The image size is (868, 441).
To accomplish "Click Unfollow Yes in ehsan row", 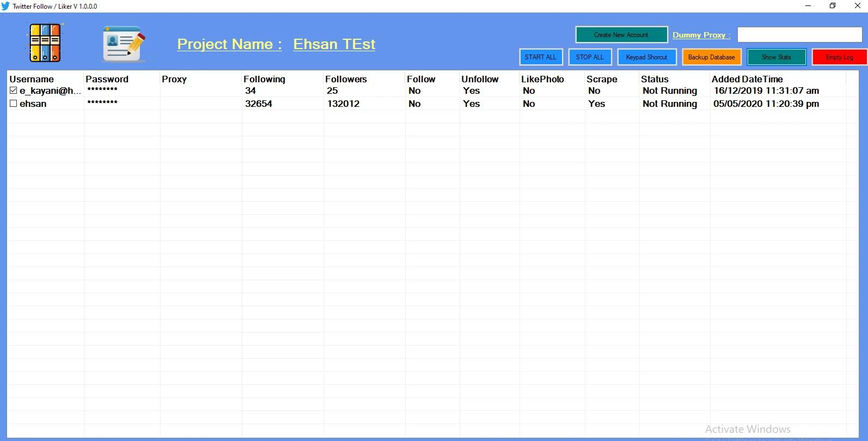I will (x=472, y=104).
